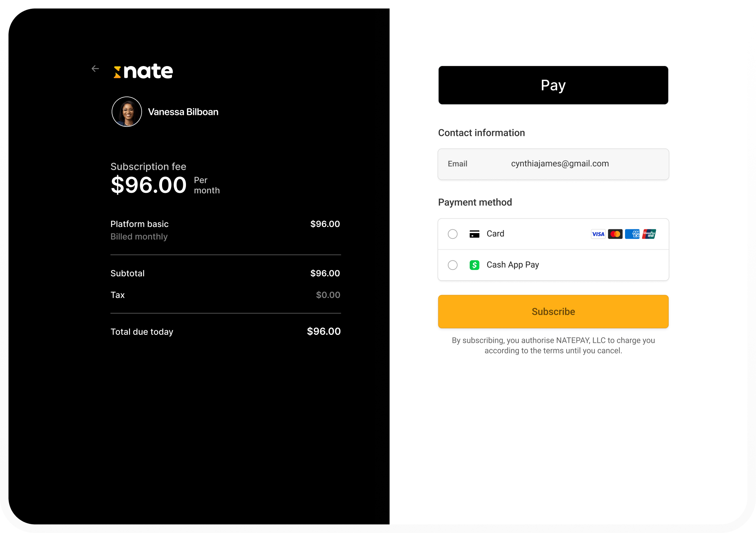This screenshot has width=756, height=533.
Task: Click the email address field
Action: tap(560, 164)
